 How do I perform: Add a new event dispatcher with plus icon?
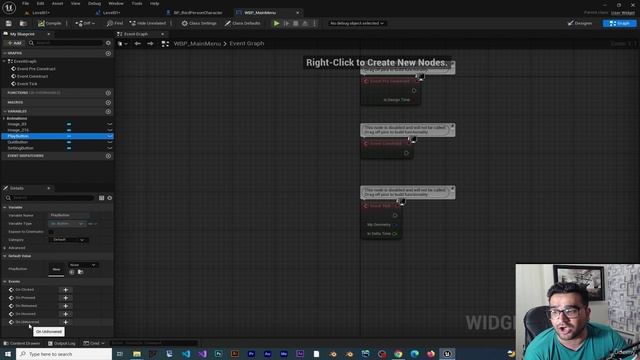coord(108,156)
